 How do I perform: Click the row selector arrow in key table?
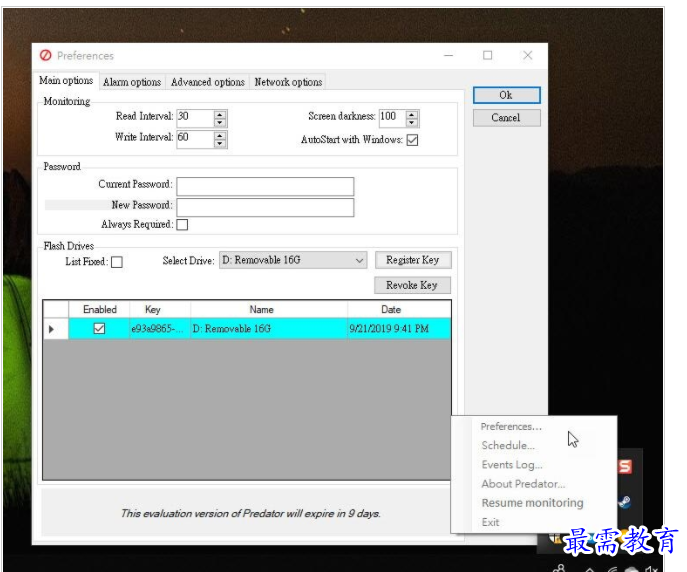point(51,329)
